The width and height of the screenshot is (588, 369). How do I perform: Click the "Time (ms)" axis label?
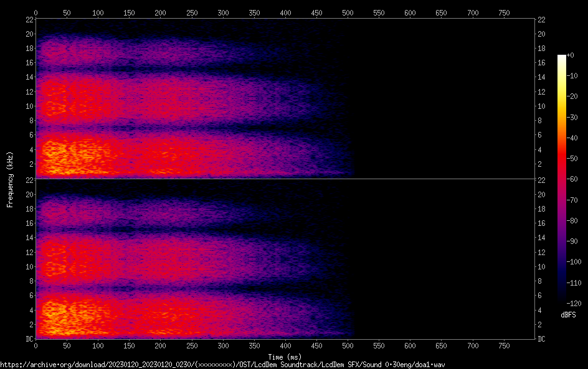(x=285, y=357)
